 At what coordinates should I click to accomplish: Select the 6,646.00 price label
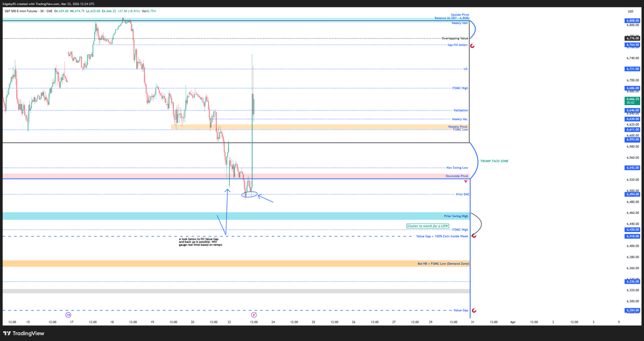coord(632,110)
